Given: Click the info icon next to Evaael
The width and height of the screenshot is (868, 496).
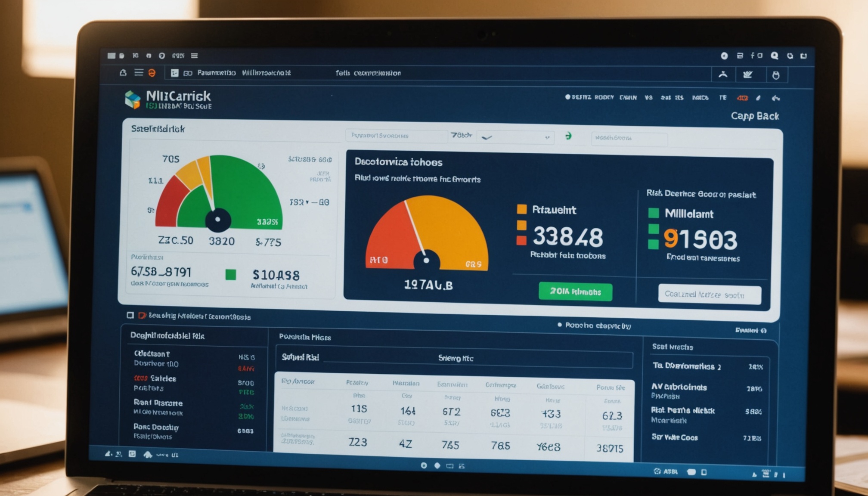Looking at the screenshot, I should (x=763, y=331).
